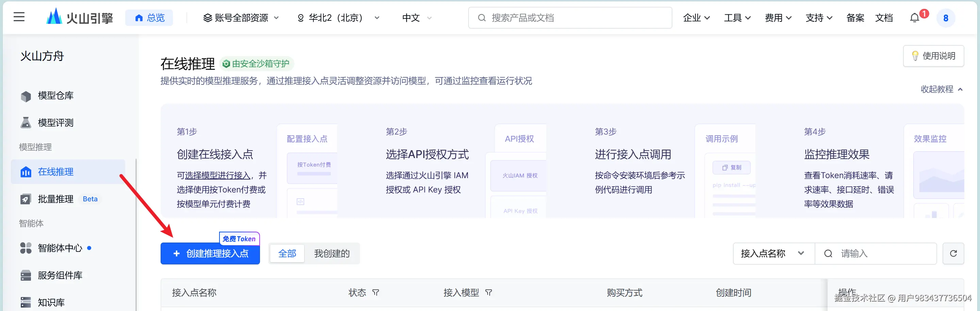Click the 监控推理效果 step heading
Image resolution: width=980 pixels, height=311 pixels.
pos(837,155)
